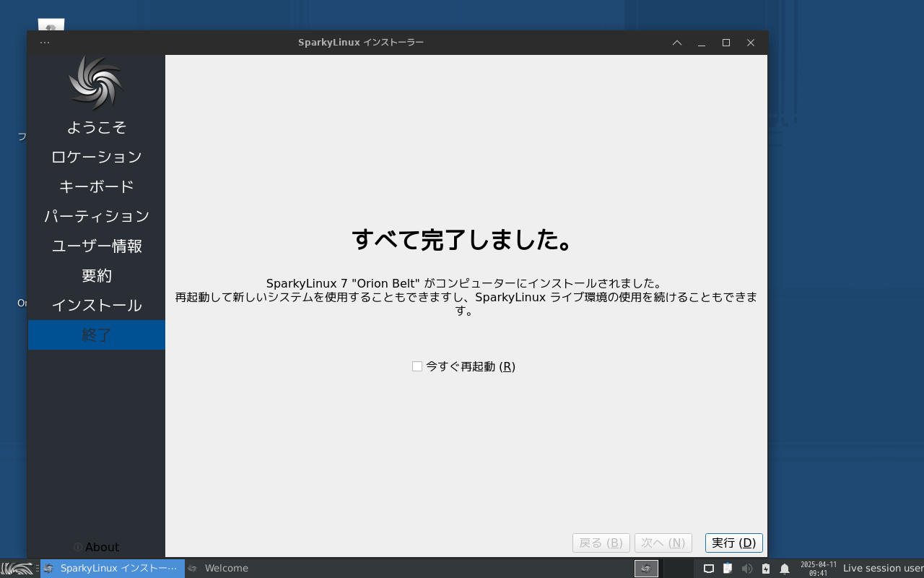Click the 'SparkyLinux 7 "Orion Belt"' installed message line

464,283
